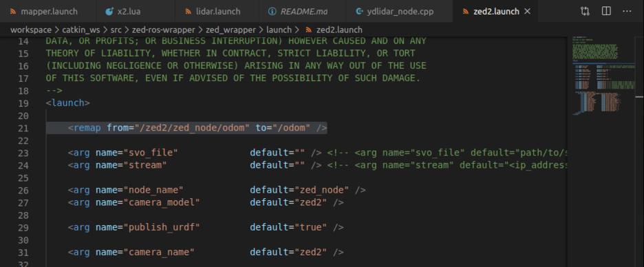Open the README.md tab
The width and height of the screenshot is (644, 267).
(303, 12)
